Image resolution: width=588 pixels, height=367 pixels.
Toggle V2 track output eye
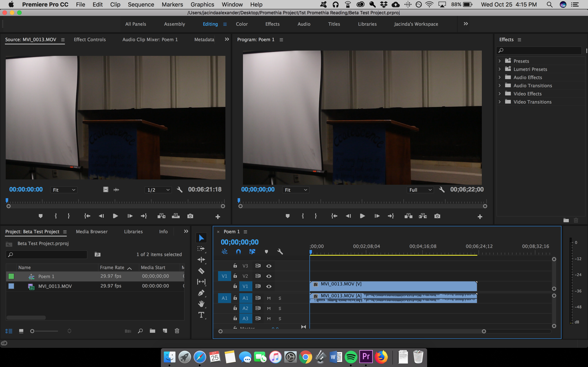tap(269, 276)
